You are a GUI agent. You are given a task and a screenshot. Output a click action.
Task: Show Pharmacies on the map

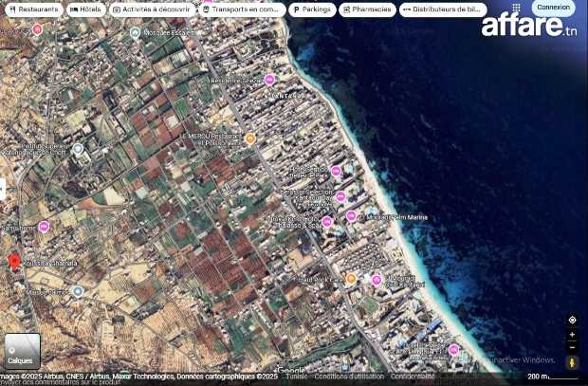(367, 9)
